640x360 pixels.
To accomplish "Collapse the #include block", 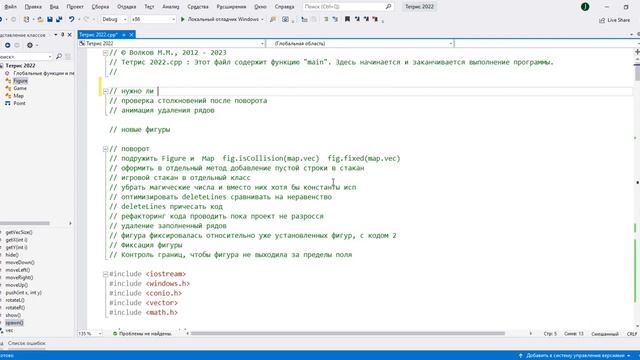I will (105, 274).
